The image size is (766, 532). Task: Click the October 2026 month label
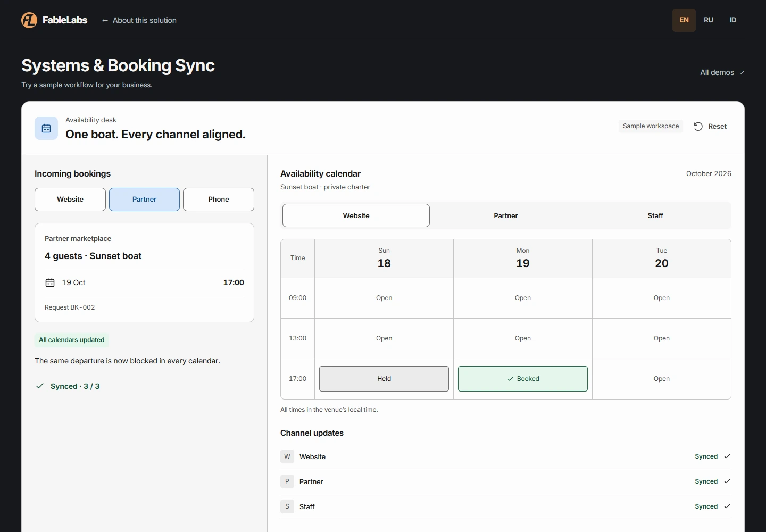click(x=709, y=173)
